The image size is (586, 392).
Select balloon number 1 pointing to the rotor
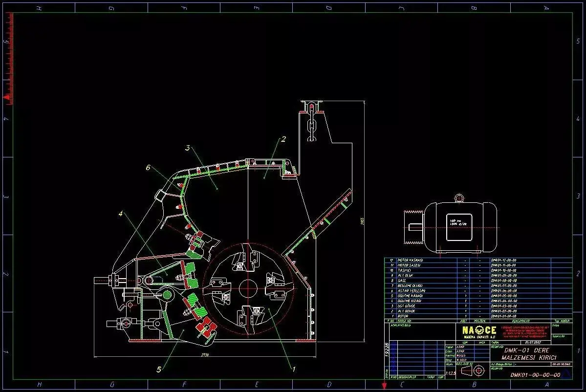(294, 369)
